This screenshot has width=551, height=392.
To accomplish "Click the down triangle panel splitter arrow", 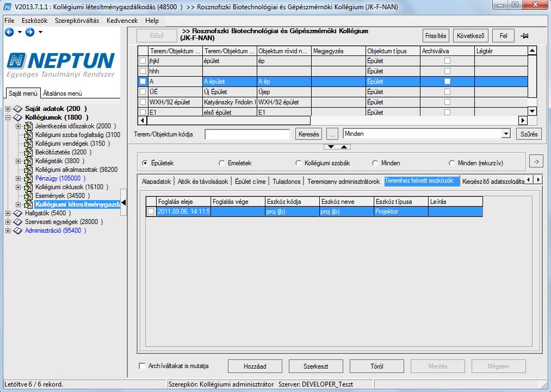I will coord(331,147).
